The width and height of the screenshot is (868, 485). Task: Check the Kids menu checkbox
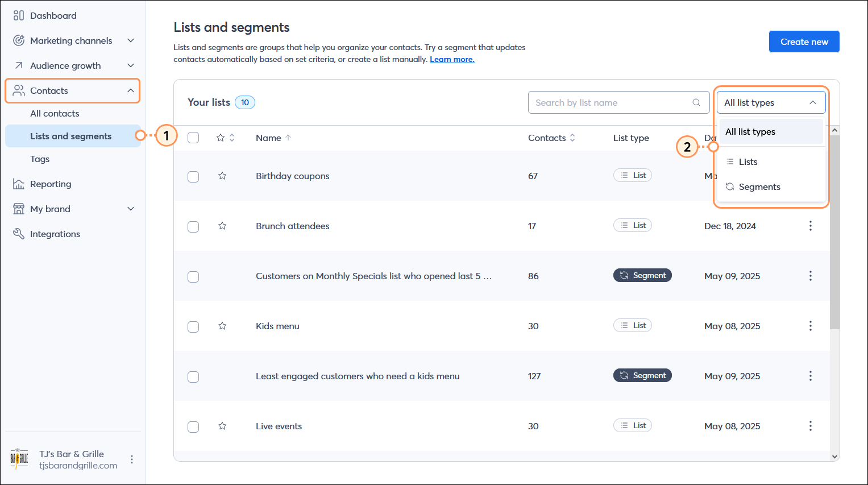(193, 326)
